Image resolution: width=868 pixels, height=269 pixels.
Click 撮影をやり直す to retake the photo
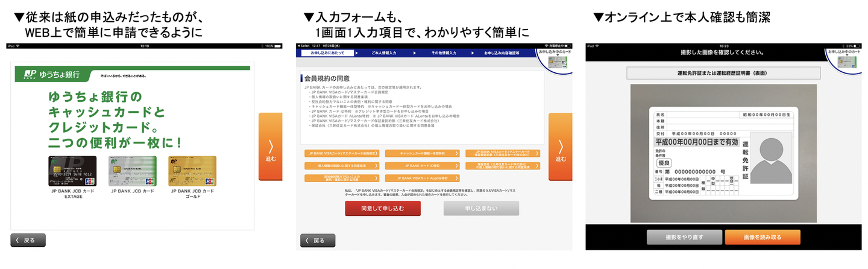(684, 237)
